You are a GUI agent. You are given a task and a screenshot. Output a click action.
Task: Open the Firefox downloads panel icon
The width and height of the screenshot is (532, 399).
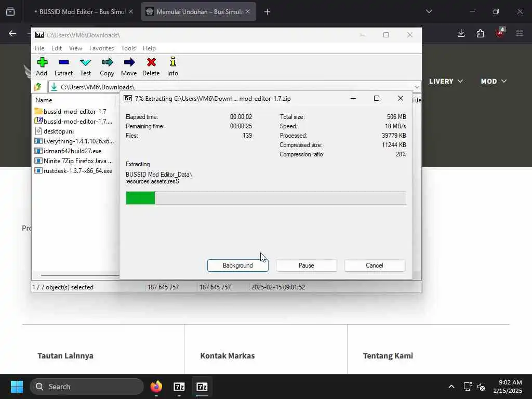[461, 33]
